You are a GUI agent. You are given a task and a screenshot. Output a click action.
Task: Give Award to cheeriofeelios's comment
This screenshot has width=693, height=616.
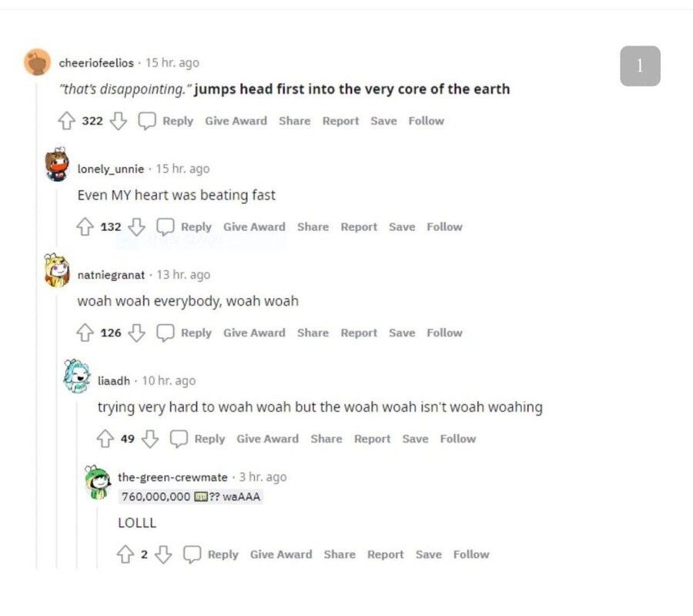pyautogui.click(x=236, y=121)
